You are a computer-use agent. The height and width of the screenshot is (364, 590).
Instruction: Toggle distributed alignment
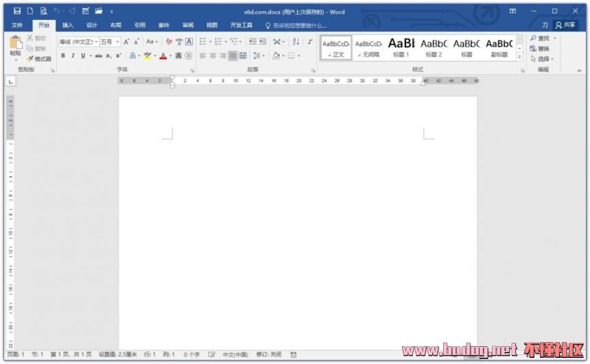(x=243, y=56)
